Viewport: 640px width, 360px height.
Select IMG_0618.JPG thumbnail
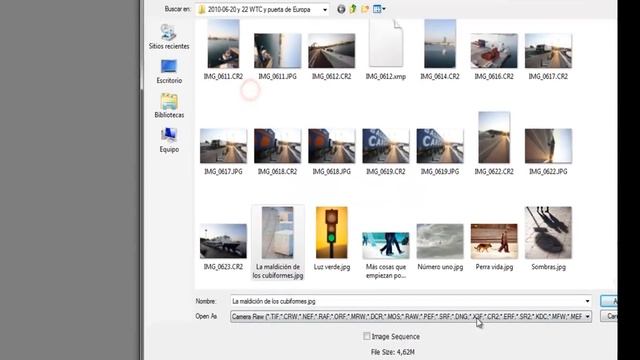click(331, 146)
